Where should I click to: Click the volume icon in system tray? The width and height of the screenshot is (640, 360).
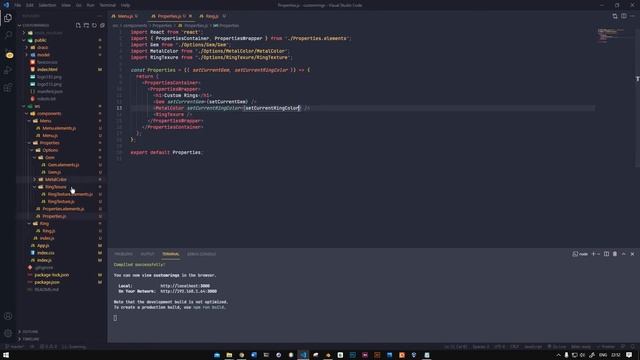582,355
